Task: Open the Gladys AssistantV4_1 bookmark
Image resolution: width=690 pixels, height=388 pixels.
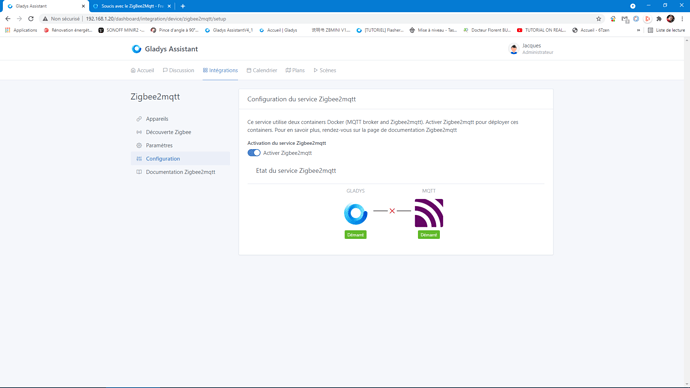Action: pyautogui.click(x=229, y=30)
